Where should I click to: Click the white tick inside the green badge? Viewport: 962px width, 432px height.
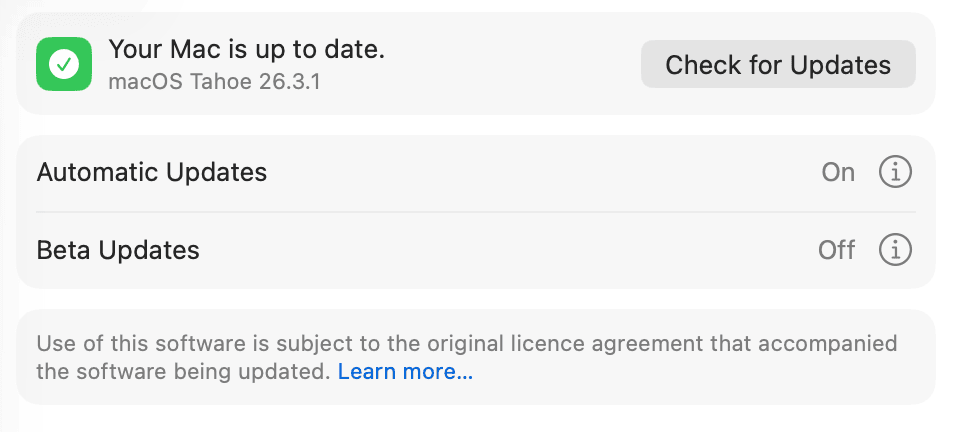point(64,65)
